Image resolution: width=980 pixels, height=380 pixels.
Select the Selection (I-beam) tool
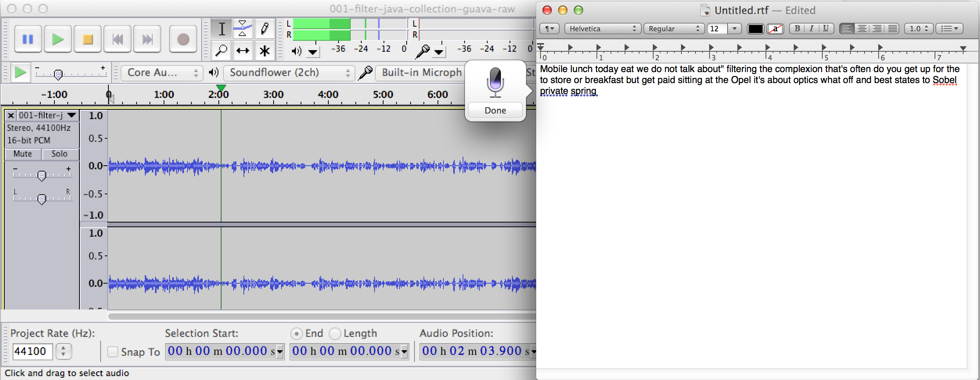tap(222, 29)
